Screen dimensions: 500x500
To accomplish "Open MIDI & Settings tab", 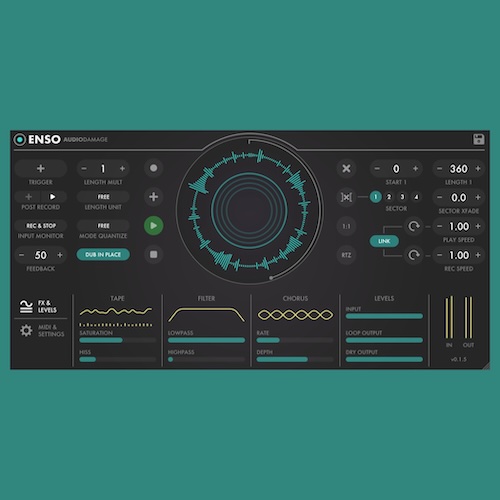I will pos(42,330).
